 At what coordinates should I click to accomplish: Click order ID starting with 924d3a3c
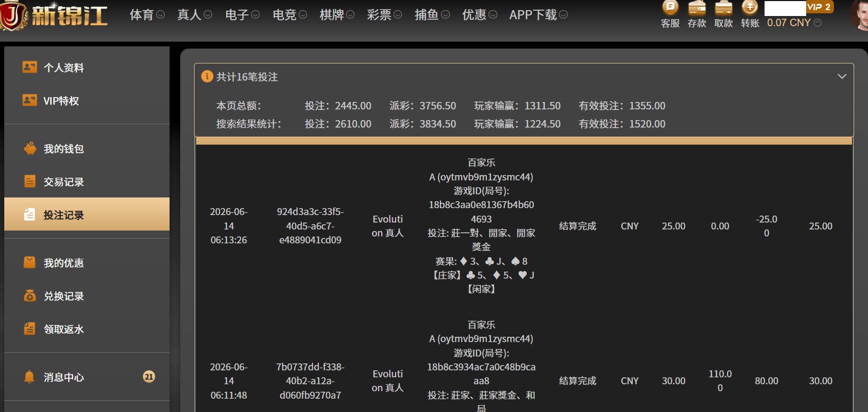(x=310, y=226)
